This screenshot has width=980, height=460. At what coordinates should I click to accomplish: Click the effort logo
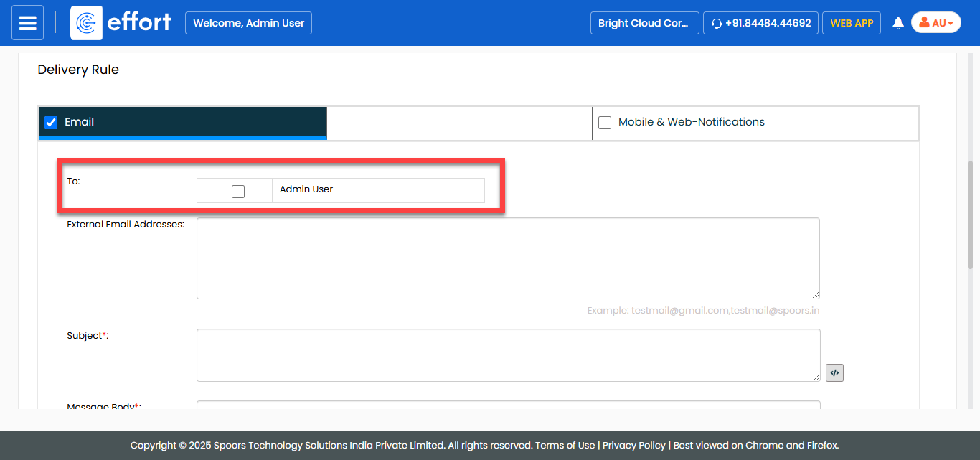click(122, 23)
